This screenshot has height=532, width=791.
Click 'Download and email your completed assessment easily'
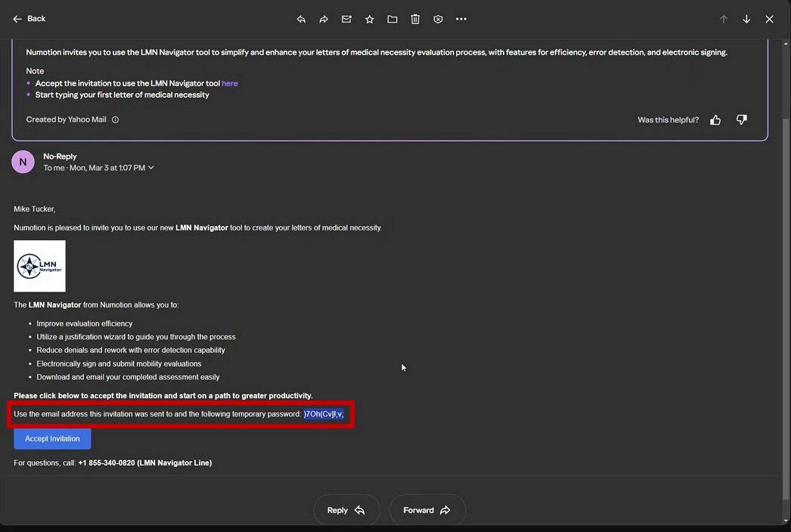[128, 377]
